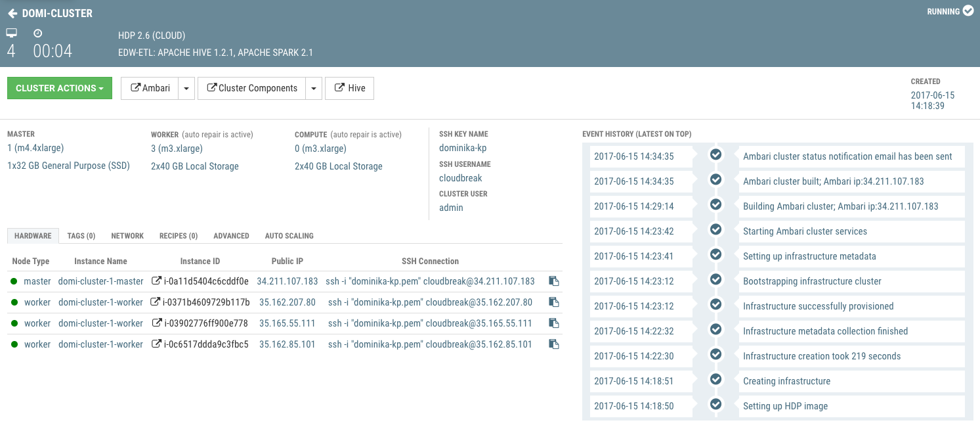This screenshot has height=433, width=980.
Task: Click the RUNNING status checkmark badge
Action: click(x=967, y=11)
